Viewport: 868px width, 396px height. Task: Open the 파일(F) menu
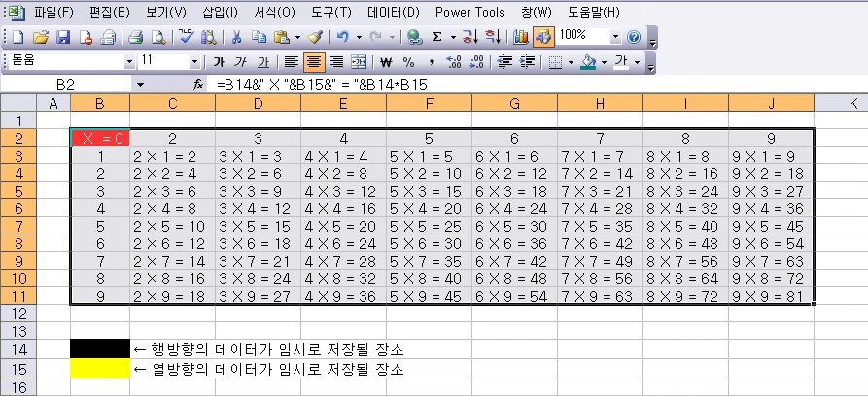53,12
